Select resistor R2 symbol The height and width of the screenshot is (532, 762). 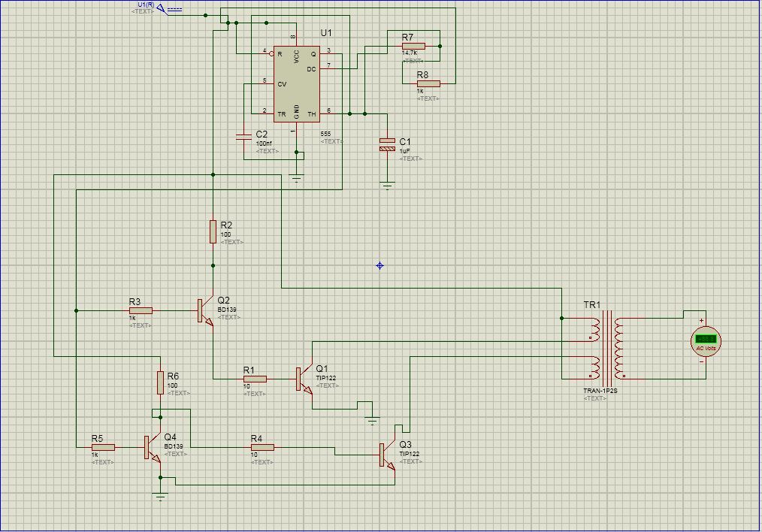(213, 231)
